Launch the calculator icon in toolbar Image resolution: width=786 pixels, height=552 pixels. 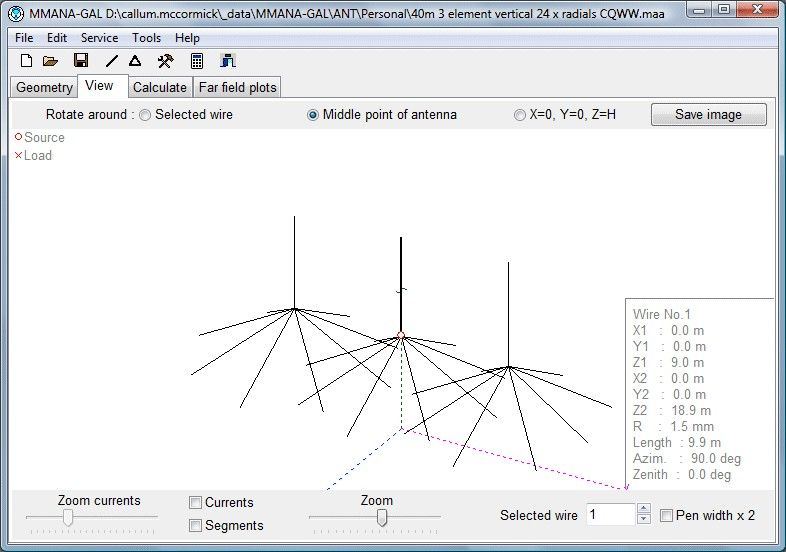[197, 61]
